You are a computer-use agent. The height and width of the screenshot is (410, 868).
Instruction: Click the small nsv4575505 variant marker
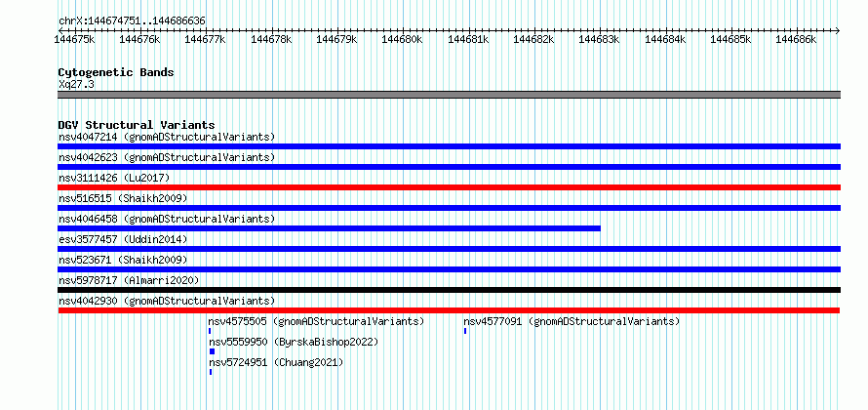click(210, 331)
